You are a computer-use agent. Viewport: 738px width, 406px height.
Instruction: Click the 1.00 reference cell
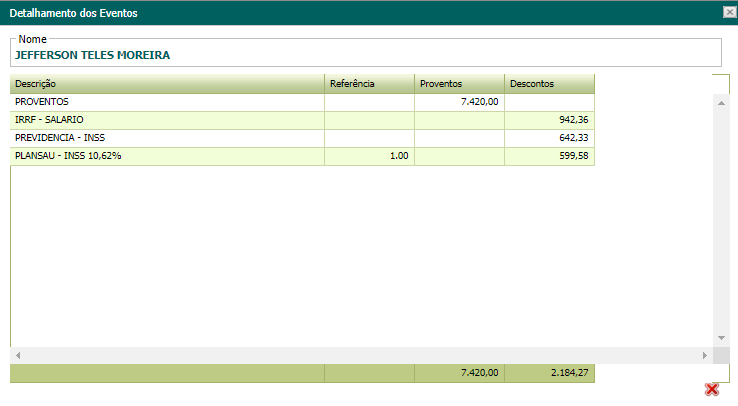tap(369, 156)
